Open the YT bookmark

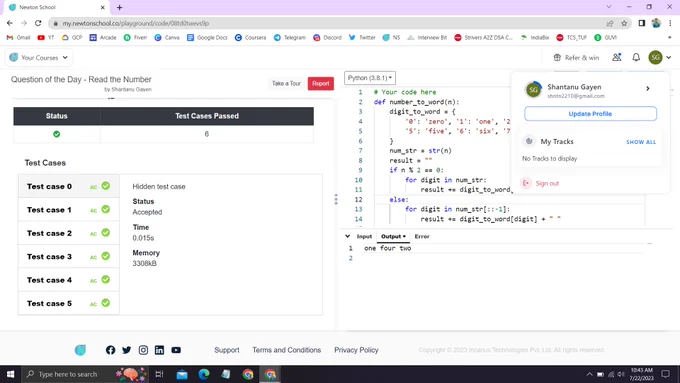[x=46, y=38]
